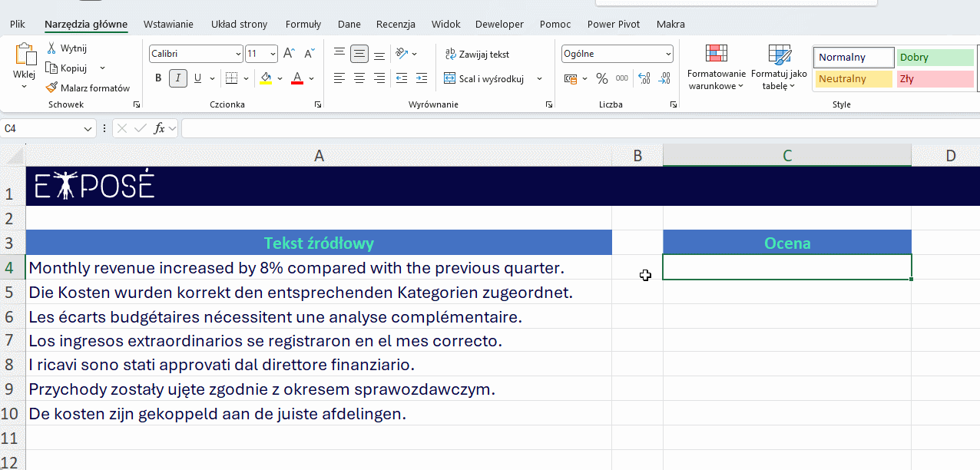Image resolution: width=980 pixels, height=470 pixels.
Task: Click the Zwiększ dziesiętne icon
Action: coord(644,78)
